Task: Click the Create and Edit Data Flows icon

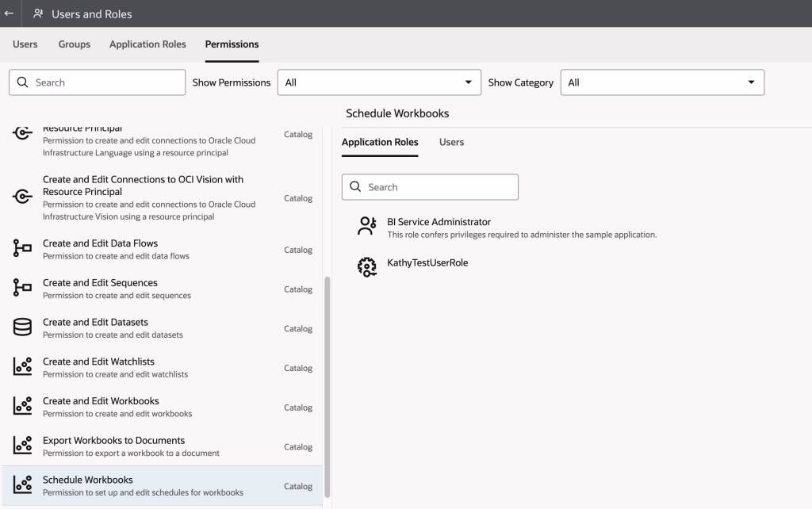Action: pyautogui.click(x=22, y=249)
